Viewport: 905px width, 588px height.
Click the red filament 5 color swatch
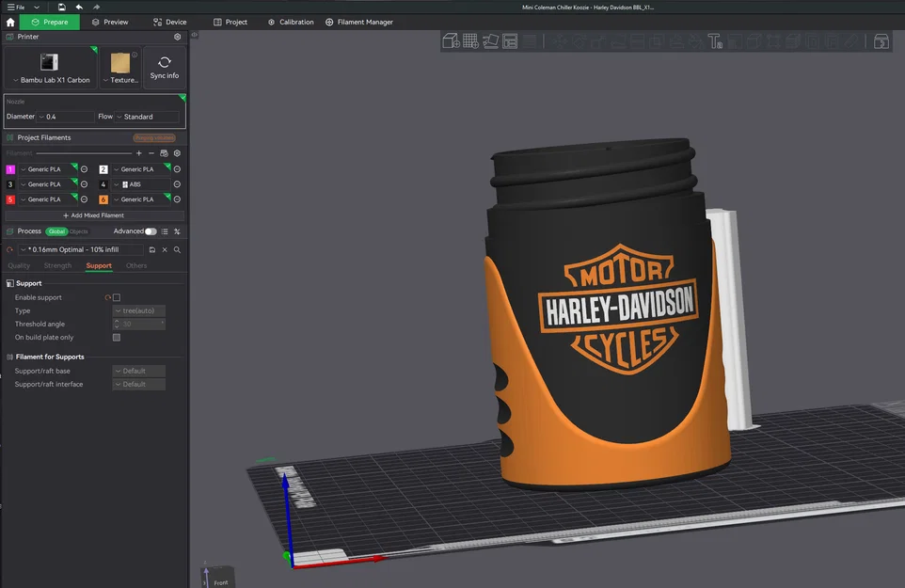pyautogui.click(x=10, y=199)
